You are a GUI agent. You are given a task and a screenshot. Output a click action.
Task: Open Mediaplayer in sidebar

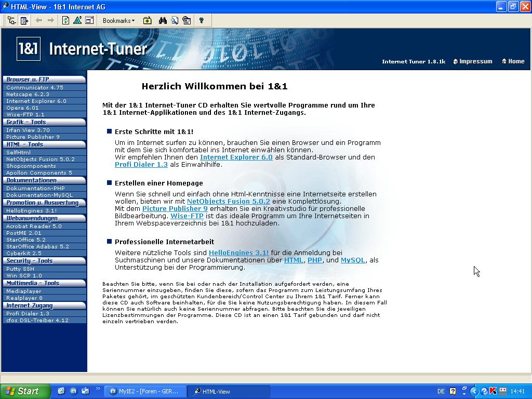[44, 291]
